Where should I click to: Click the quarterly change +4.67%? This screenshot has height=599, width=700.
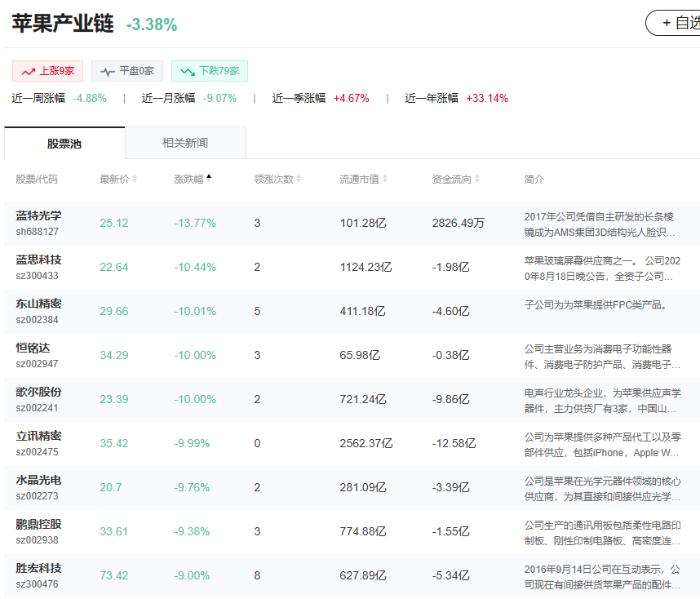click(x=352, y=98)
